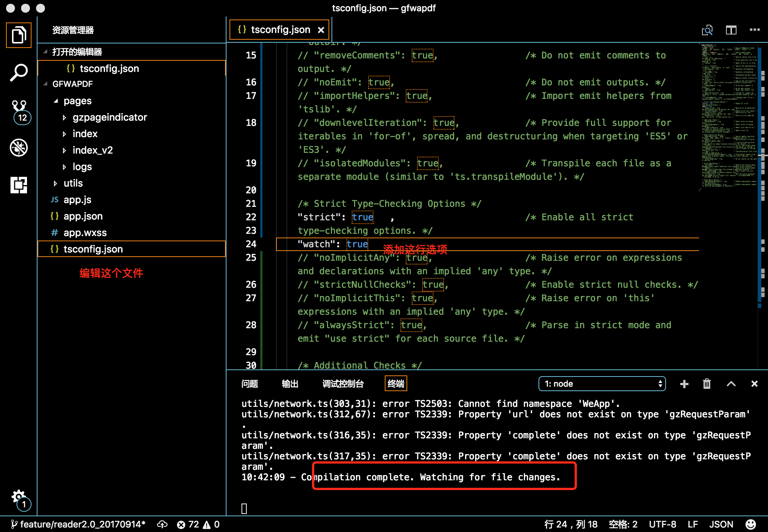This screenshot has width=768, height=532.
Task: Place cursor on "watch": true line
Action: point(487,244)
